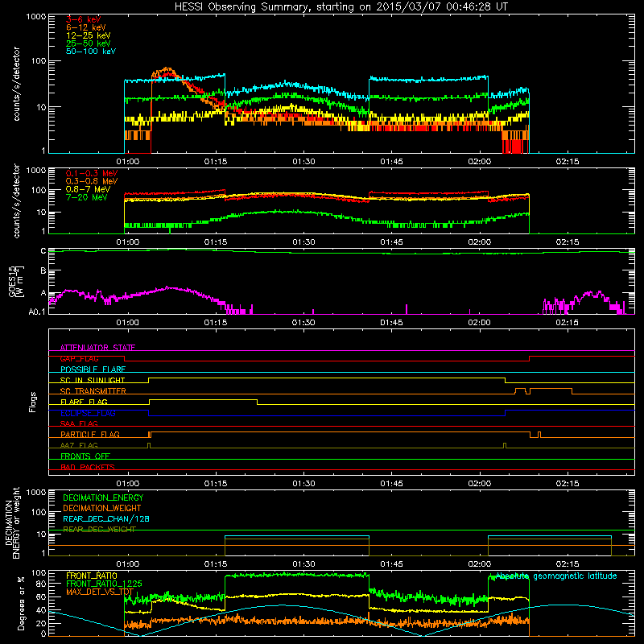Click the Degrees or % axis label

click(x=21, y=603)
